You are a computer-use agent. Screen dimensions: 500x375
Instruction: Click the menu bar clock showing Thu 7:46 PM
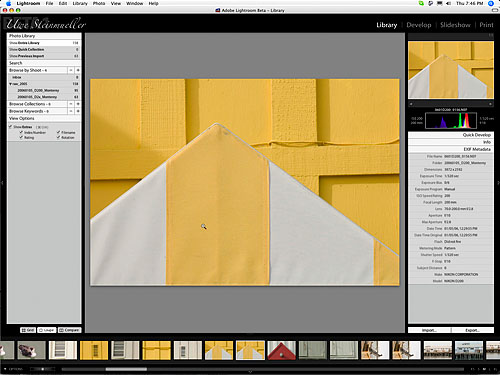click(469, 3)
